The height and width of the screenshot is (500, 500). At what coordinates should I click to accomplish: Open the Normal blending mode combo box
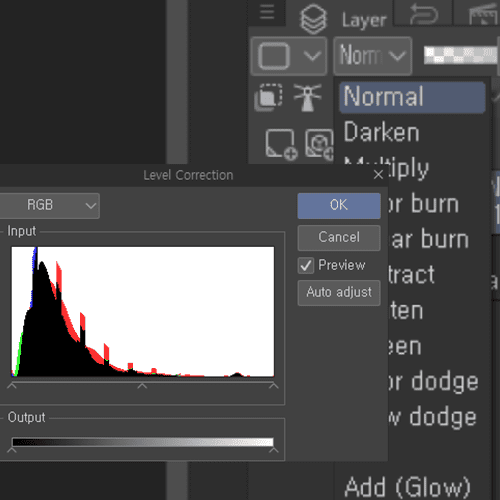coord(373,56)
